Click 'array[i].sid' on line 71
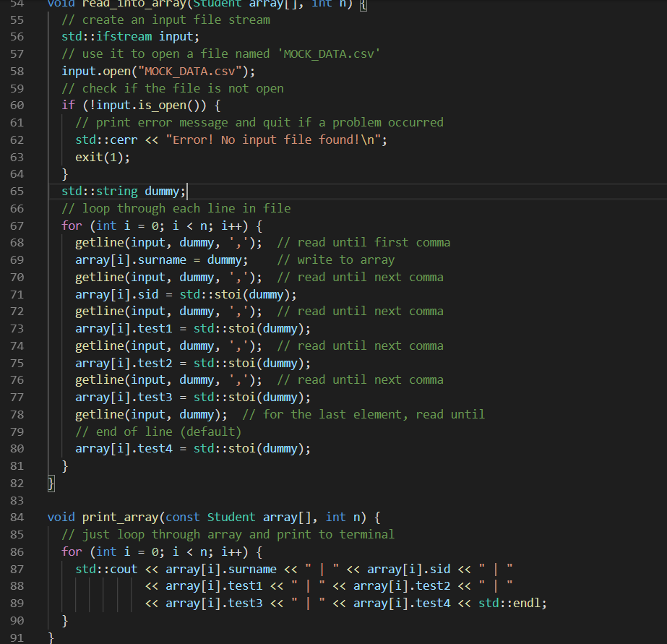The image size is (667, 644). click(x=117, y=294)
